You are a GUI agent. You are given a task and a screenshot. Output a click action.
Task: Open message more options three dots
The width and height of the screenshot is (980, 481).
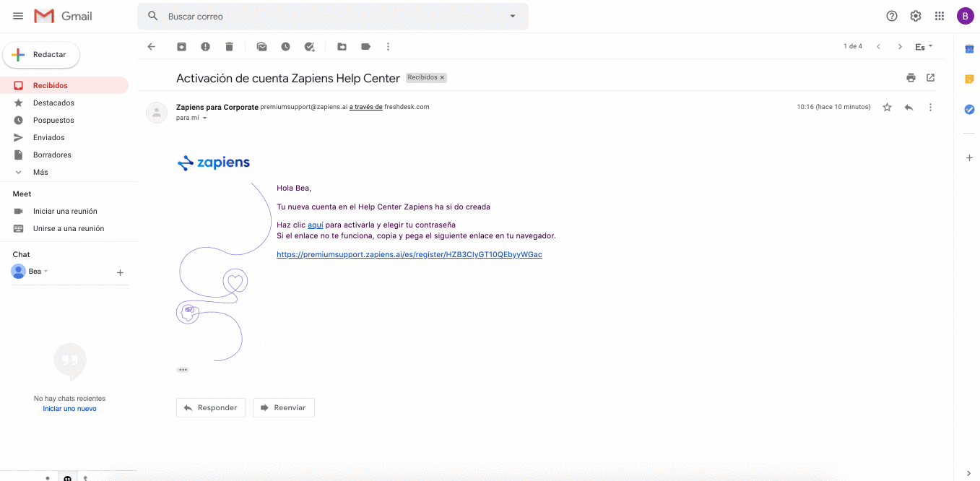pyautogui.click(x=930, y=107)
